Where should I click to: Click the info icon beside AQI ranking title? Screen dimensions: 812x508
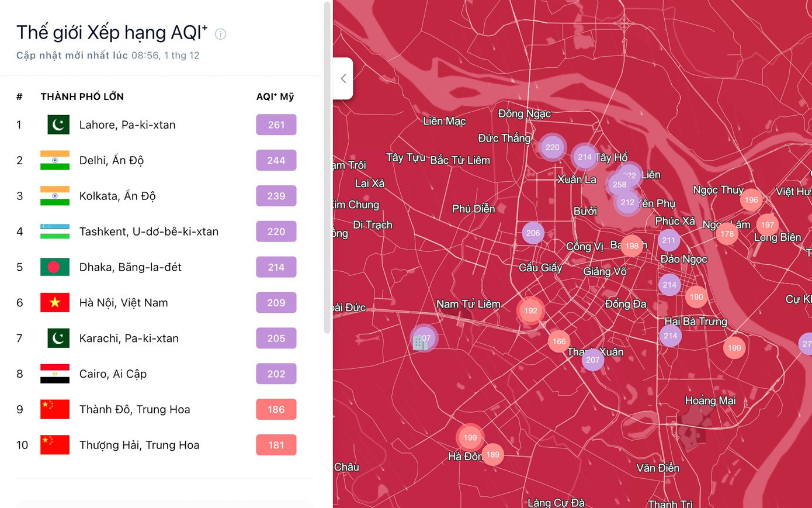click(220, 34)
